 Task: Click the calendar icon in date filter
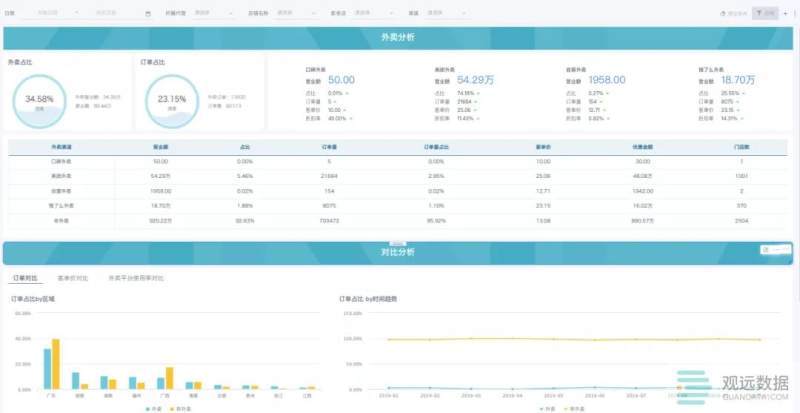coord(148,14)
